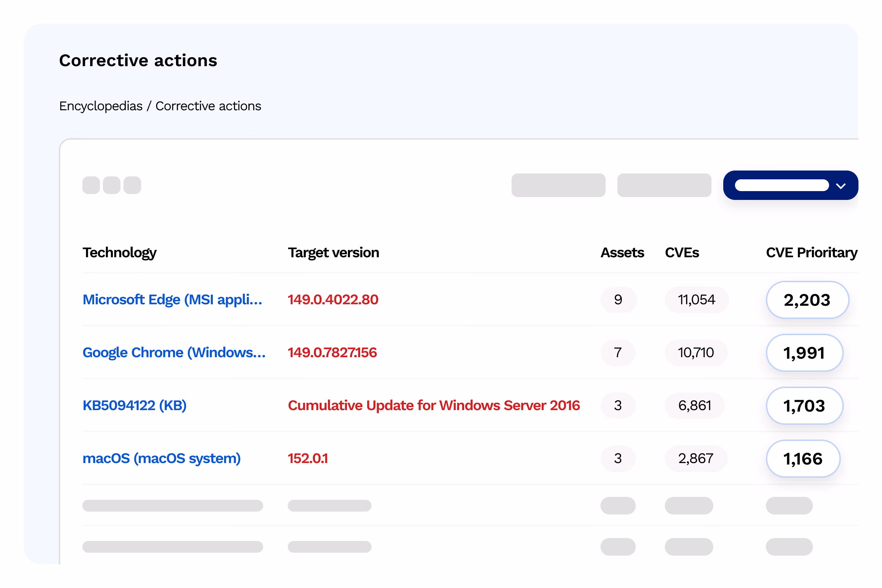This screenshot has height=588, width=882.
Task: Sort by the CVEs column header
Action: coord(682,253)
